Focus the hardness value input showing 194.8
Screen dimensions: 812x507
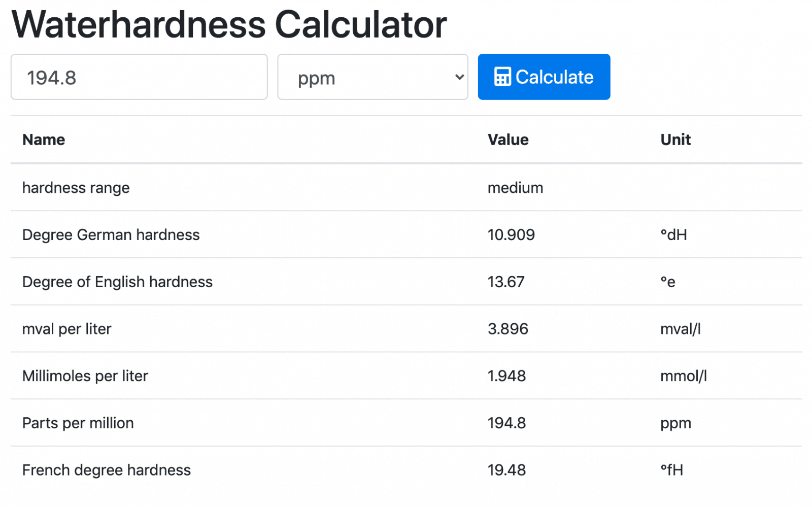[139, 77]
